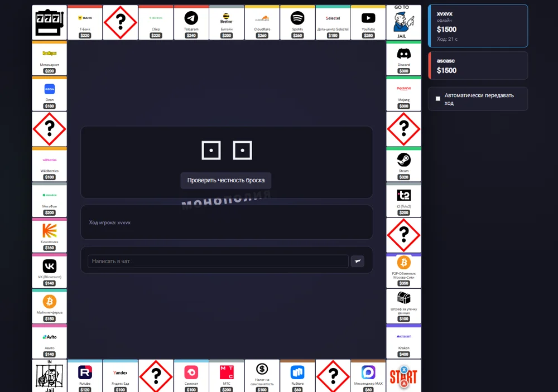Select the Avito property tile
558x392 pixels.
point(50,341)
